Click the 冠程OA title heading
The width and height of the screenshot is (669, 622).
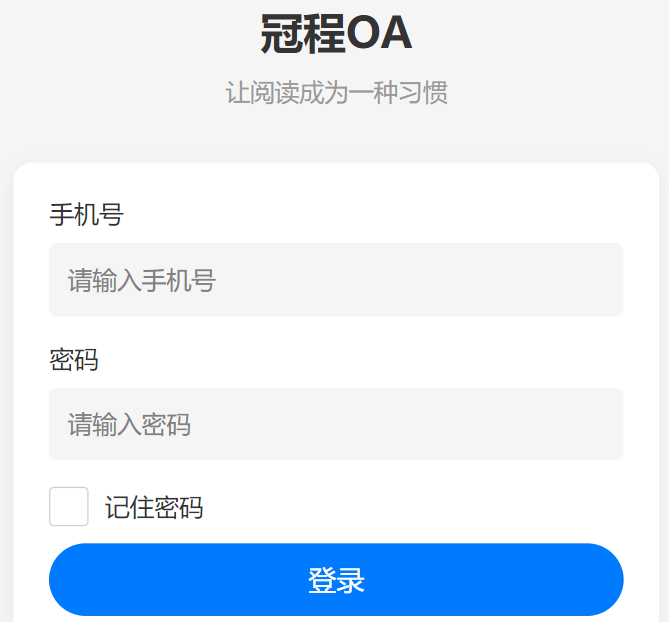336,35
